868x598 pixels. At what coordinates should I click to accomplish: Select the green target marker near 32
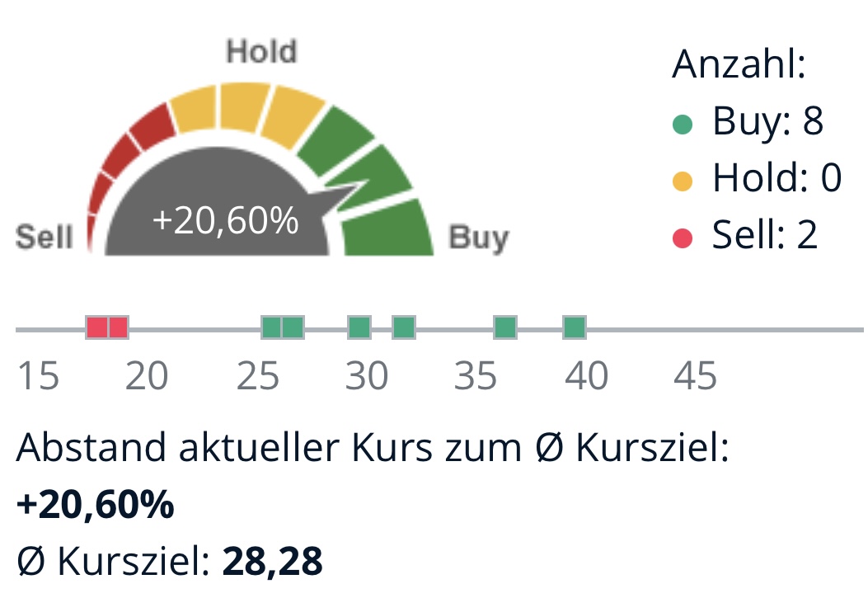tap(403, 327)
